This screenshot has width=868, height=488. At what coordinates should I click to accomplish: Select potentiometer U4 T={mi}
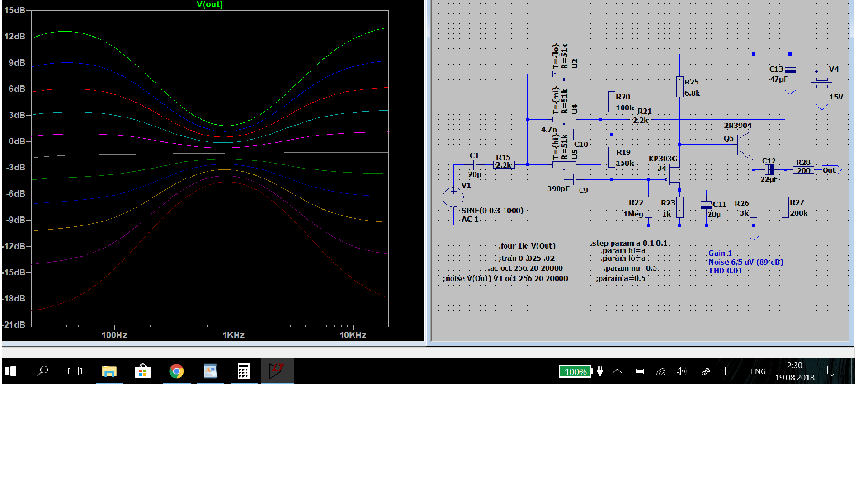pos(564,120)
